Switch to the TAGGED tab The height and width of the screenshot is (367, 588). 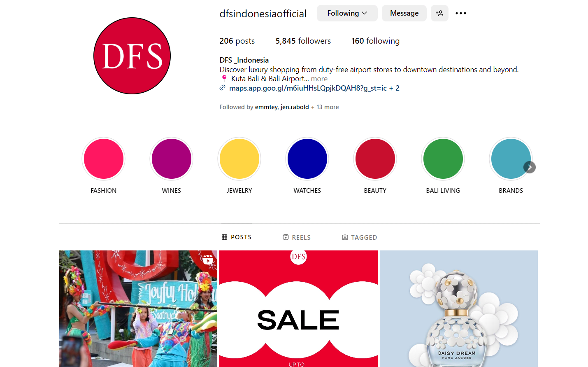pyautogui.click(x=360, y=237)
